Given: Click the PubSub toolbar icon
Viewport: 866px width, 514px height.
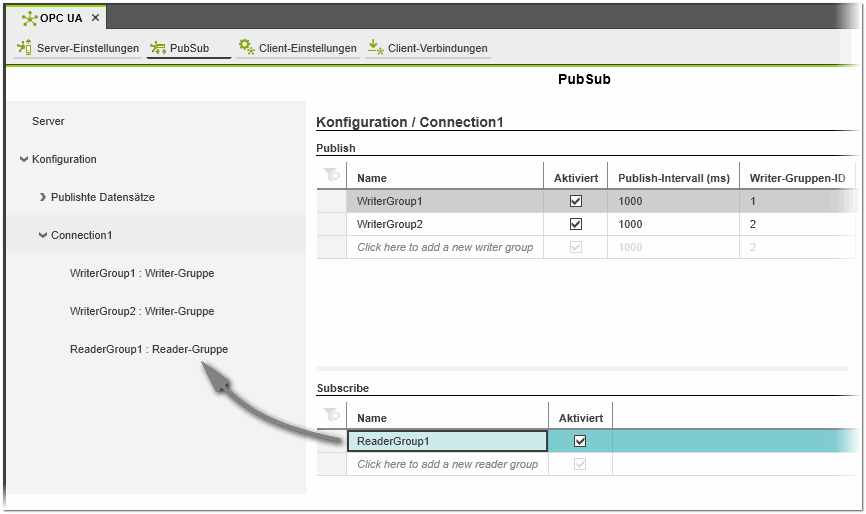Looking at the screenshot, I should [x=158, y=48].
